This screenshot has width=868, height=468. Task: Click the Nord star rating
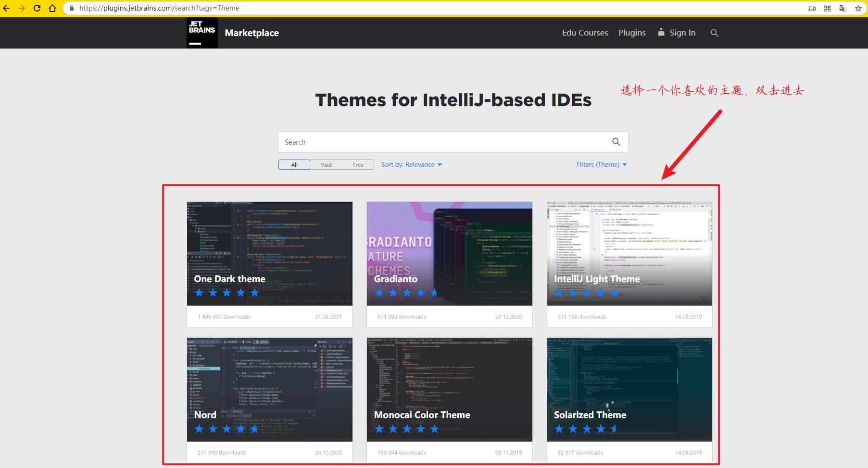tap(226, 429)
